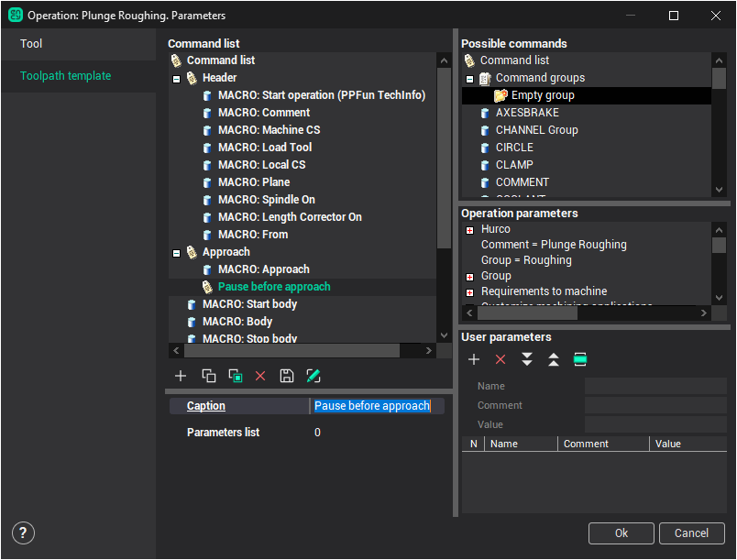Image resolution: width=737 pixels, height=560 pixels.
Task: Select the Toolpath template tab
Action: tap(66, 76)
